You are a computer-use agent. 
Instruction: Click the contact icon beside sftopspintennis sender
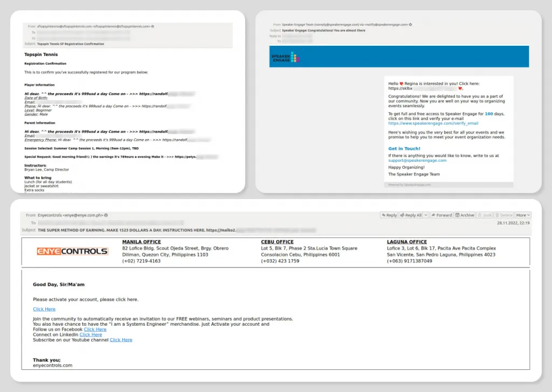(153, 26)
